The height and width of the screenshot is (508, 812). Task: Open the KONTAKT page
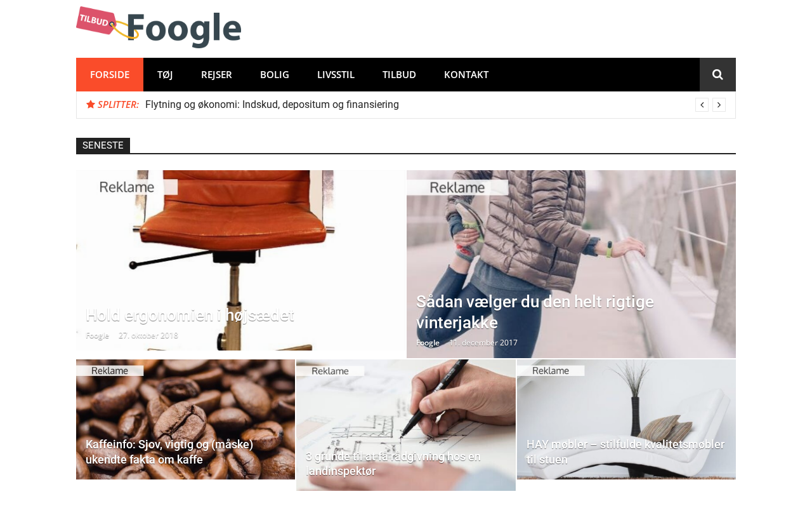coord(466,74)
